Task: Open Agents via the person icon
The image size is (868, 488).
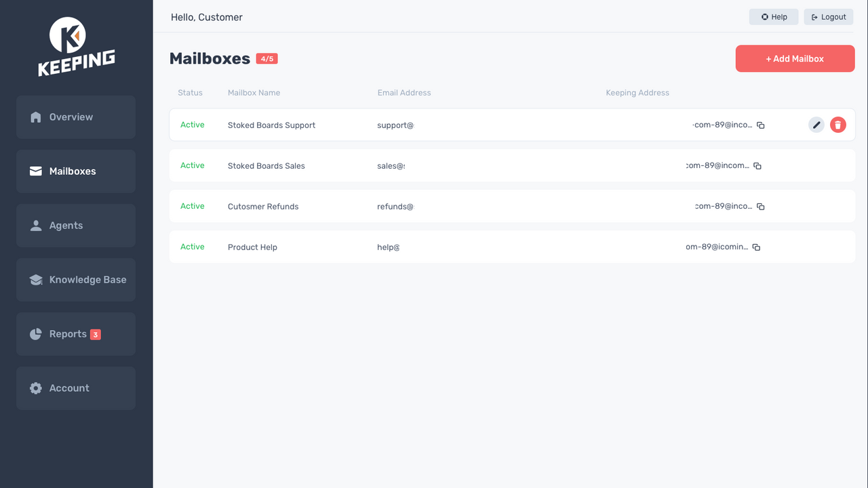Action: [x=35, y=225]
